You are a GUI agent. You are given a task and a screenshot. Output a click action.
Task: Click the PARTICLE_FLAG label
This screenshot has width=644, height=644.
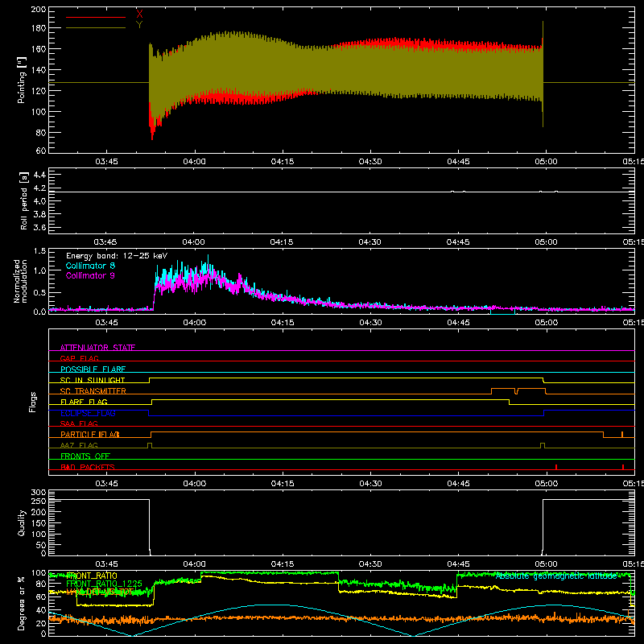point(90,434)
